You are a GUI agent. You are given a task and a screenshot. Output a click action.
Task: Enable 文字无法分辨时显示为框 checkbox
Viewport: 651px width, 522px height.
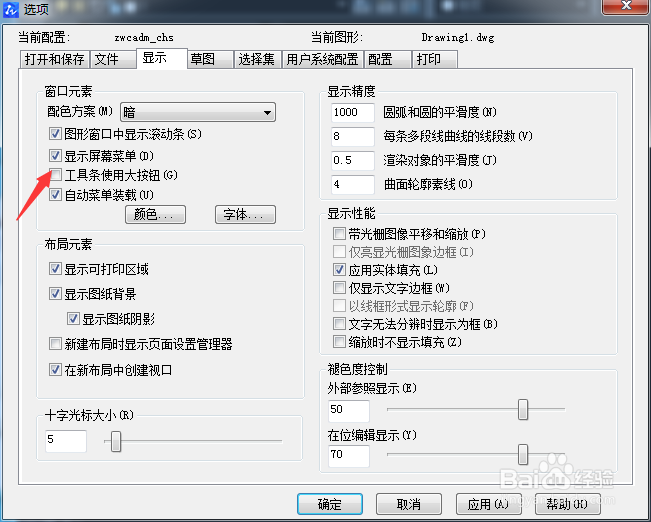[339, 324]
